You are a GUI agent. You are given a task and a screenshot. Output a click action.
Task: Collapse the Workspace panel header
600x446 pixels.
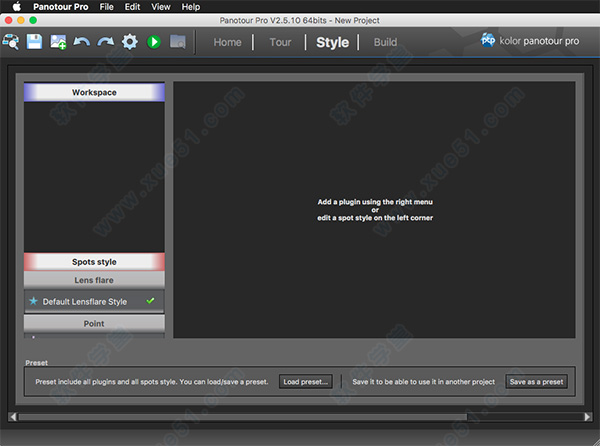click(94, 92)
